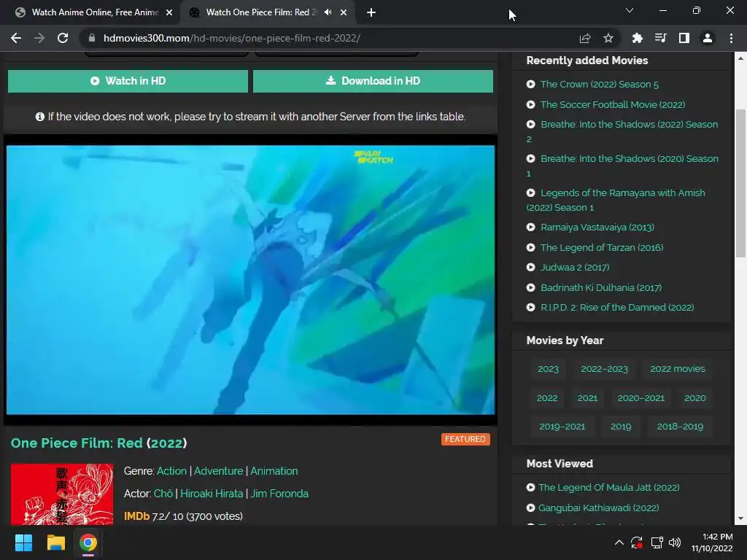The width and height of the screenshot is (747, 560).
Task: View site security lock info
Action: [x=92, y=38]
